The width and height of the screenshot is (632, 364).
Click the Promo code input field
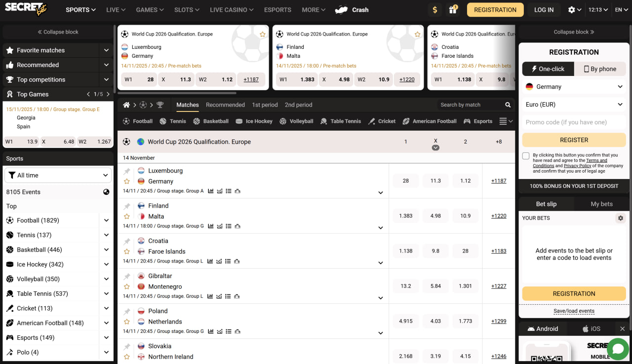coord(574,122)
